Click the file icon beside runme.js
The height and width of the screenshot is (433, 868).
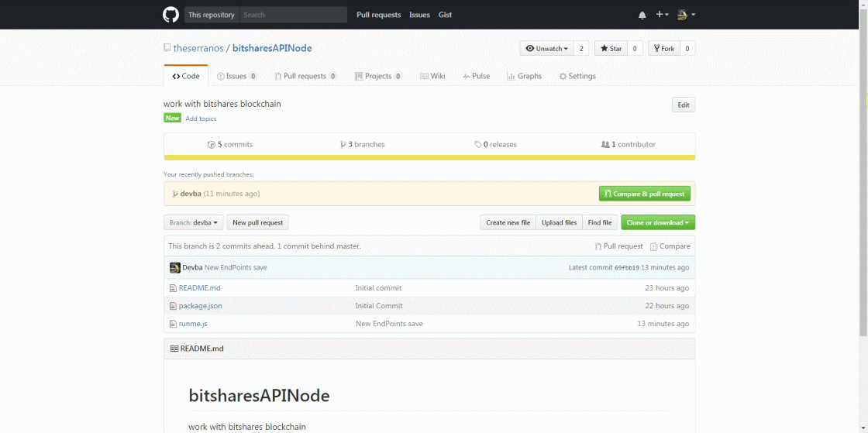pos(174,324)
